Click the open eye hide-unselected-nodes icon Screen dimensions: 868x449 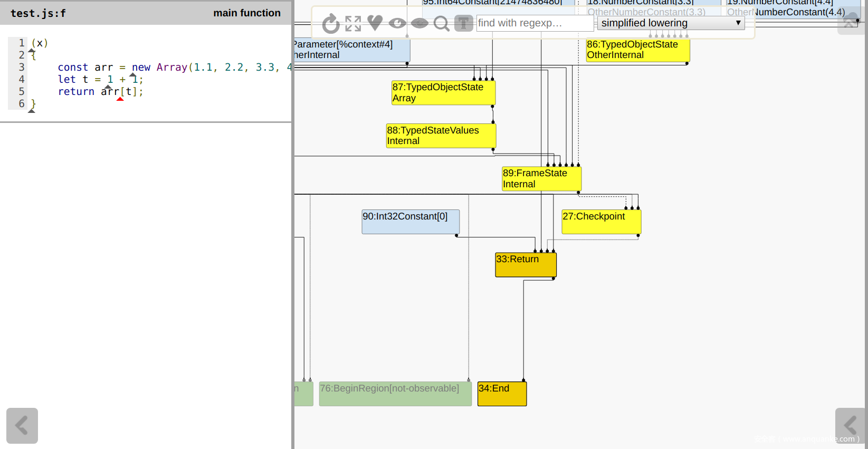397,23
